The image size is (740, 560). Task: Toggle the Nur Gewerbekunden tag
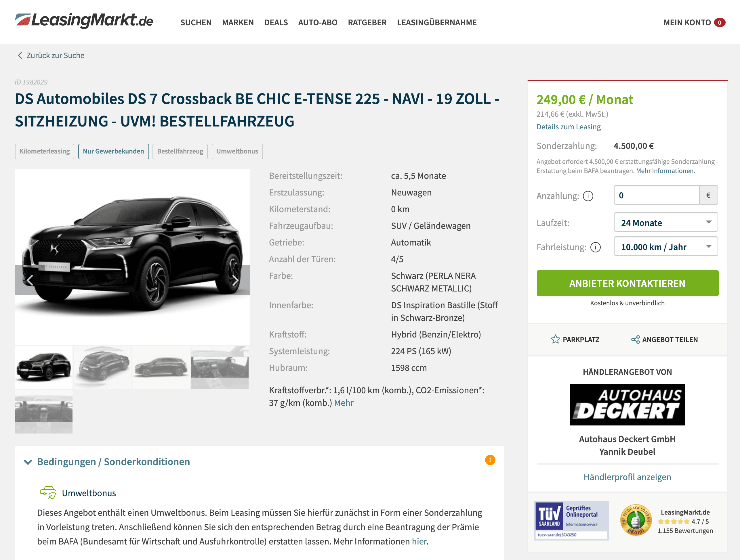point(113,151)
